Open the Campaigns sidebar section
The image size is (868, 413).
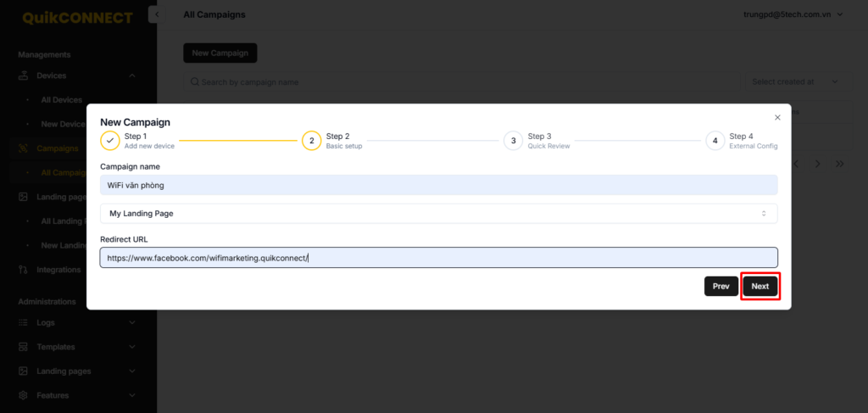coord(58,148)
